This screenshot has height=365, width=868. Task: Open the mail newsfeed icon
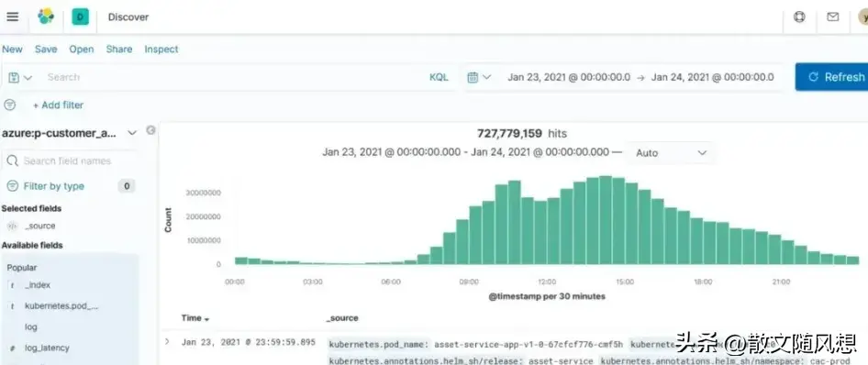[832, 17]
